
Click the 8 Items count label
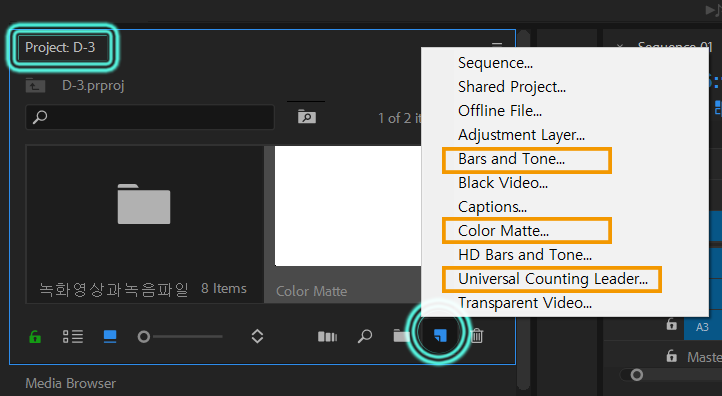tap(224, 289)
